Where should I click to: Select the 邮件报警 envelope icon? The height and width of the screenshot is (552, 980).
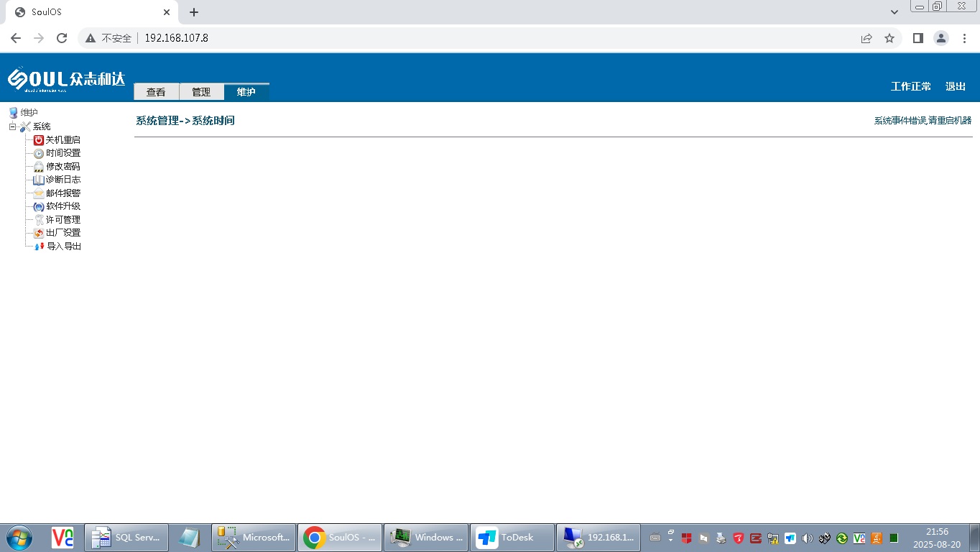coord(39,193)
